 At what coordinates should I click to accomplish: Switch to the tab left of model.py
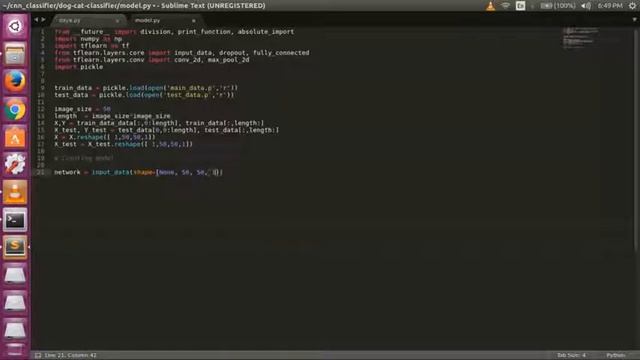88,20
